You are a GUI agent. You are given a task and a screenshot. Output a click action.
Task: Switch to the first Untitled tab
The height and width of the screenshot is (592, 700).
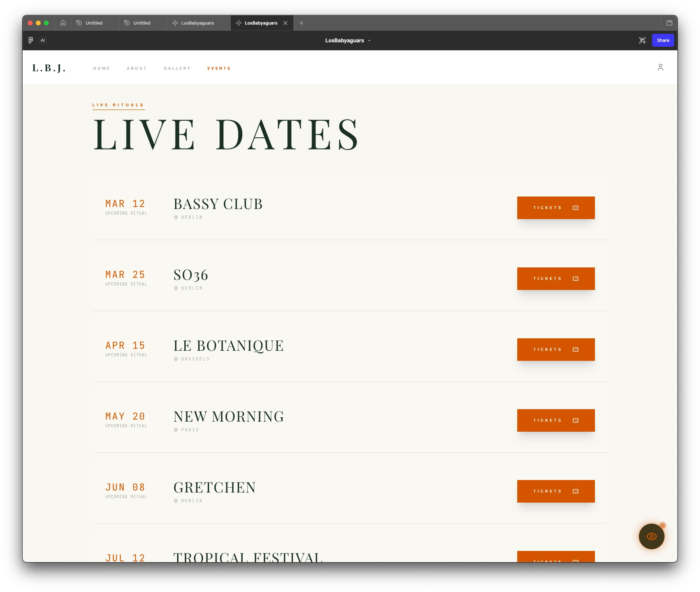click(95, 23)
